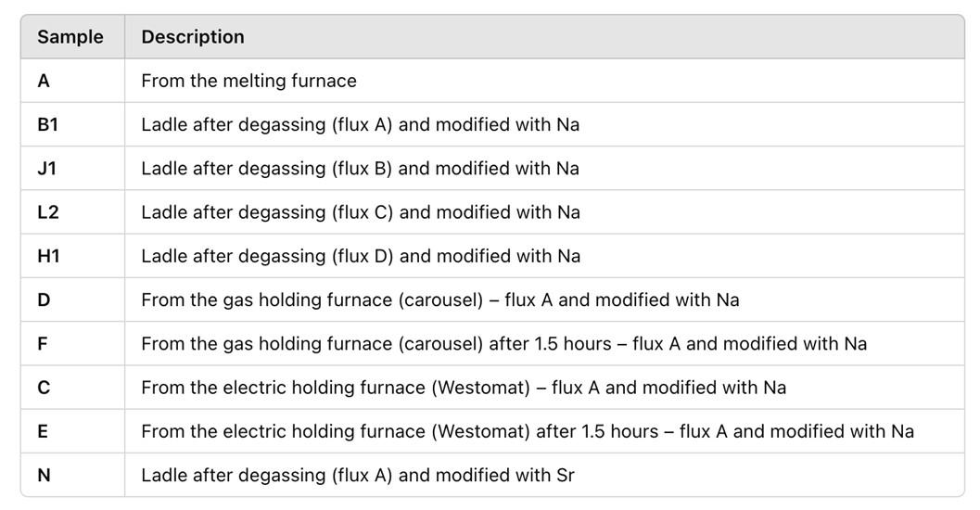This screenshot has height=510, width=980.
Task: Select sample B1 cell
Action: [x=47, y=124]
